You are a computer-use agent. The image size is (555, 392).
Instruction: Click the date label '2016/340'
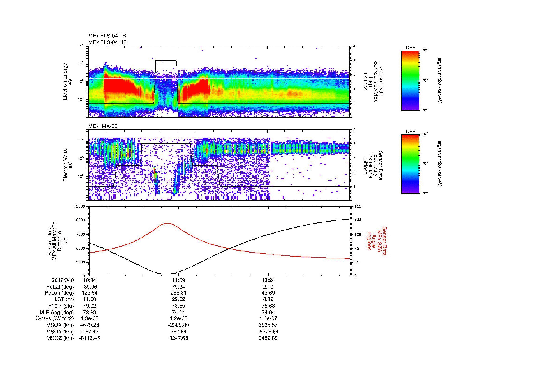click(63, 280)
